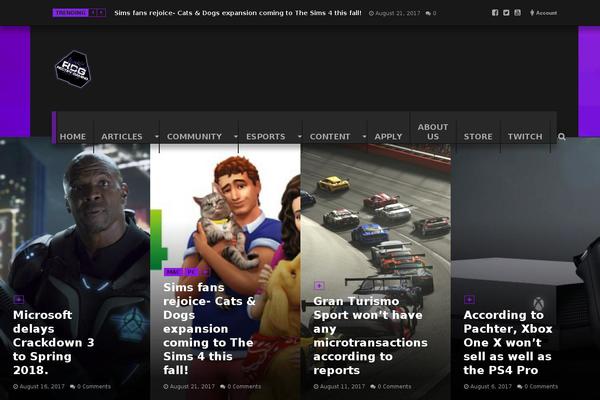Open the ARTICLES menu item
Viewport: 600px width, 400px height.
(x=122, y=137)
